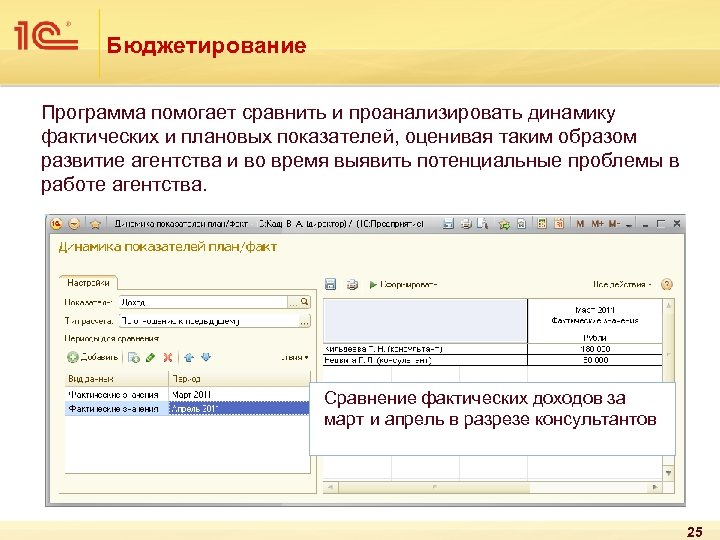Click the report horizontal scrollbar left arrow
Screen dimensions: 720x540
tap(331, 487)
